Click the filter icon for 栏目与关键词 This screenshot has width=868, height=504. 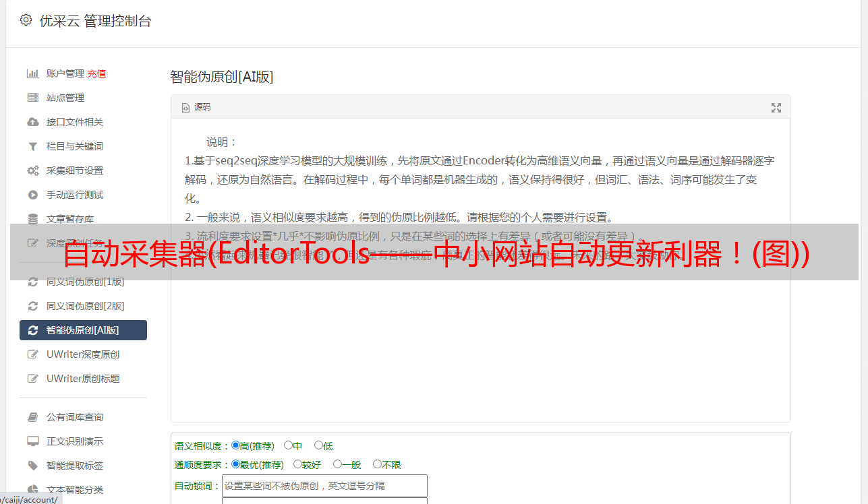click(32, 146)
